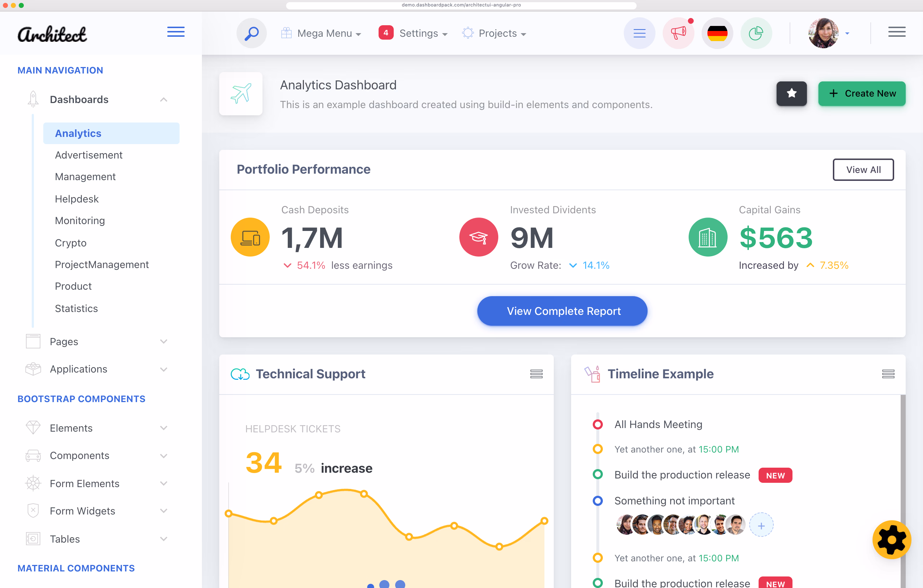The image size is (923, 588).
Task: Open the Timeline Example card menu icon
Action: tap(888, 374)
